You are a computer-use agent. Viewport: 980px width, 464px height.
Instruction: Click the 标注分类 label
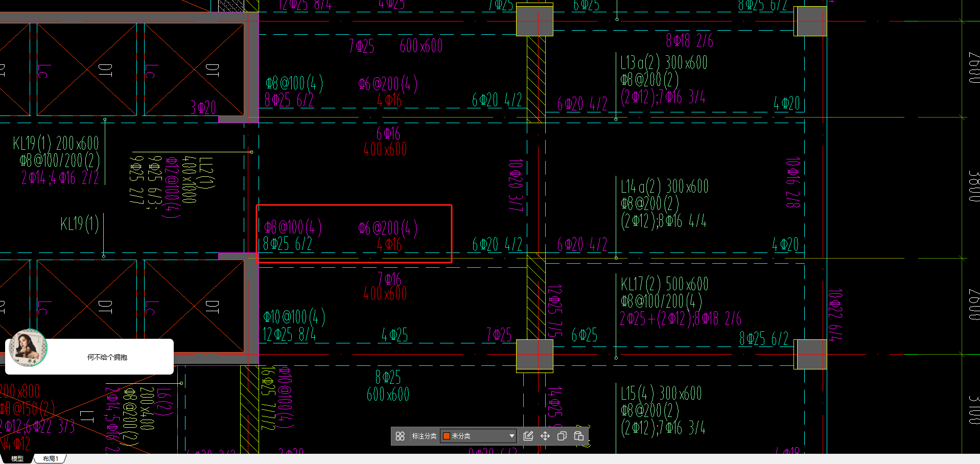pos(424,436)
